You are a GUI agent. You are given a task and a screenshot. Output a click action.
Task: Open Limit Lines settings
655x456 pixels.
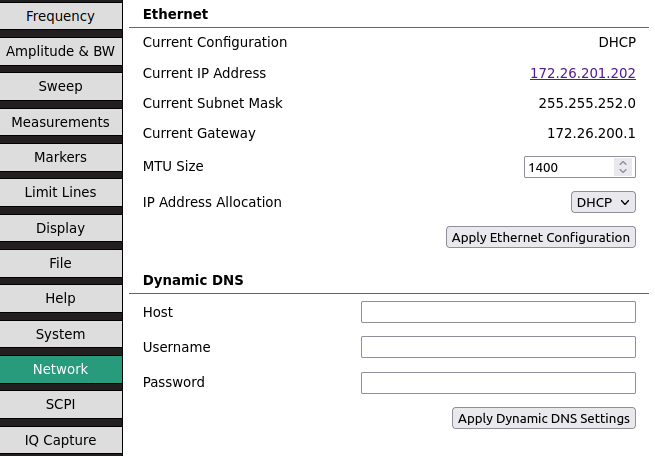click(60, 192)
